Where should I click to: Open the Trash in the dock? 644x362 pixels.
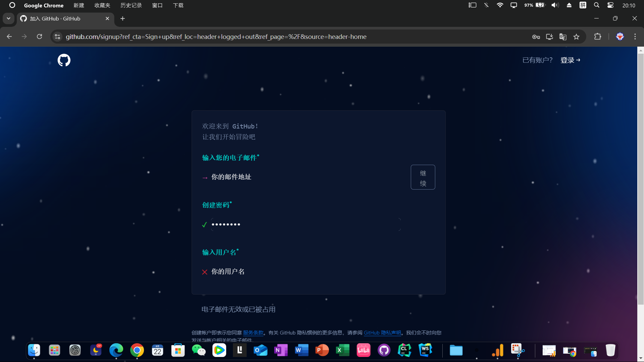[x=610, y=350]
